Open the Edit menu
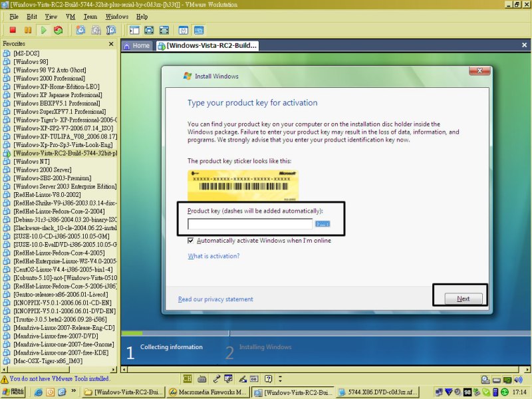The width and height of the screenshot is (532, 399). click(x=32, y=17)
